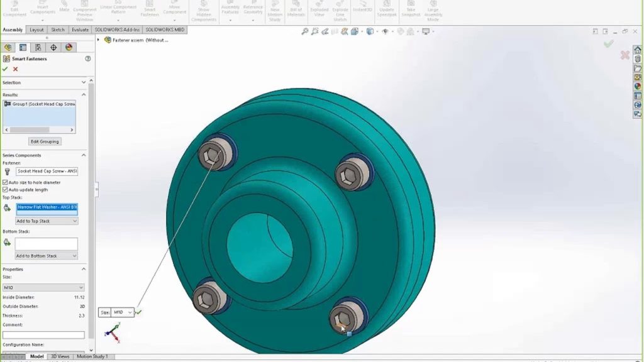Open View Settings monitor icon

(426, 31)
